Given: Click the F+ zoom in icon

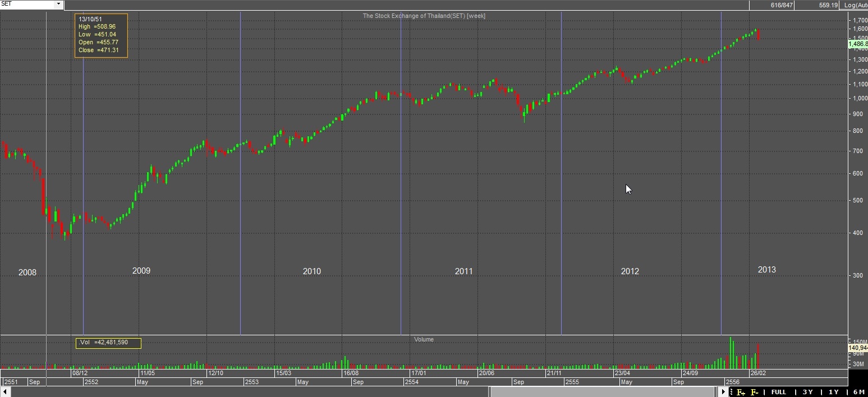Looking at the screenshot, I should 741,392.
